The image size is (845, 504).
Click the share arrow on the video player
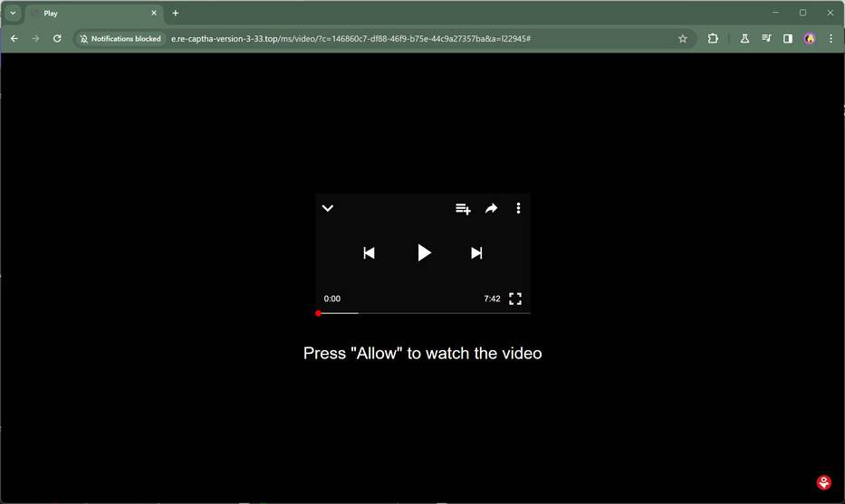[491, 208]
